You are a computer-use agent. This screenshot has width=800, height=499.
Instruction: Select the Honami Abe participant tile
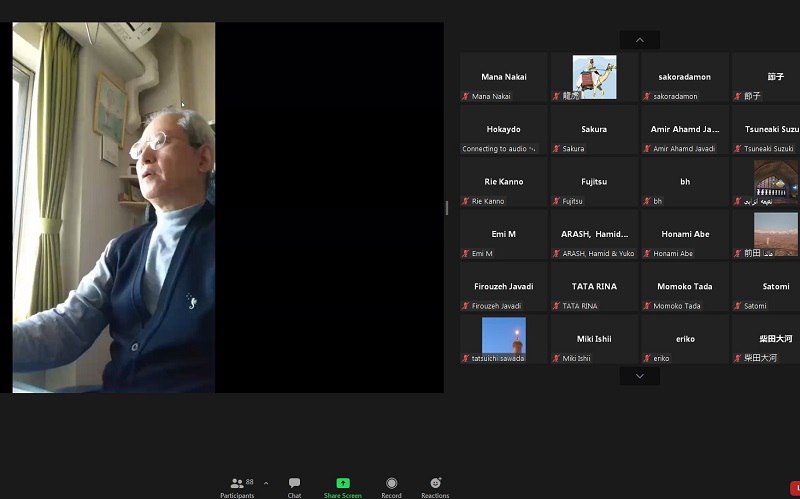(685, 235)
